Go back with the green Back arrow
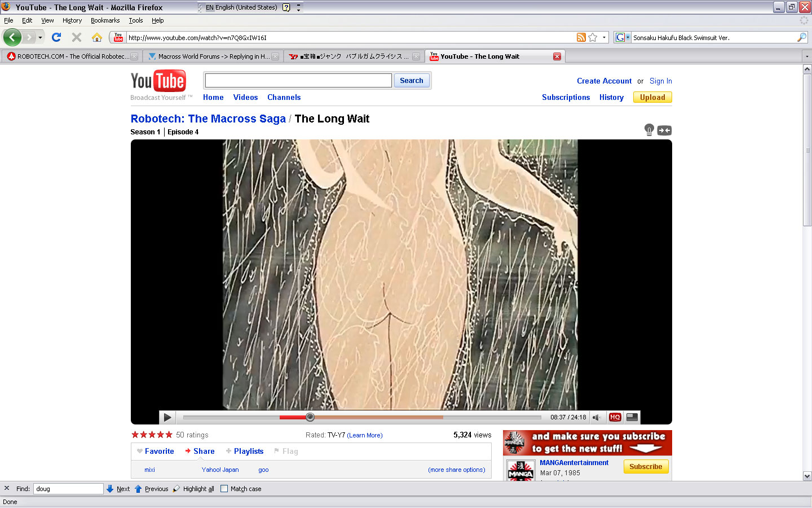 (12, 37)
